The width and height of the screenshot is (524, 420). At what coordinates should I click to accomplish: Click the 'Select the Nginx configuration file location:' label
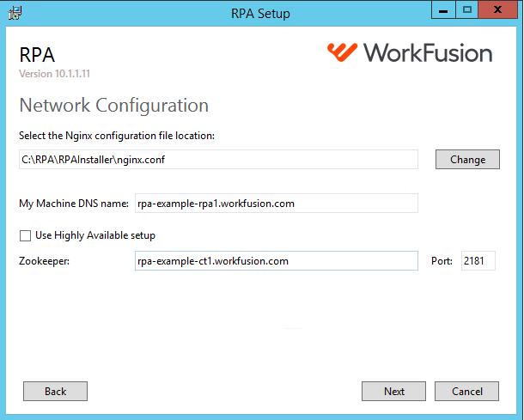117,136
